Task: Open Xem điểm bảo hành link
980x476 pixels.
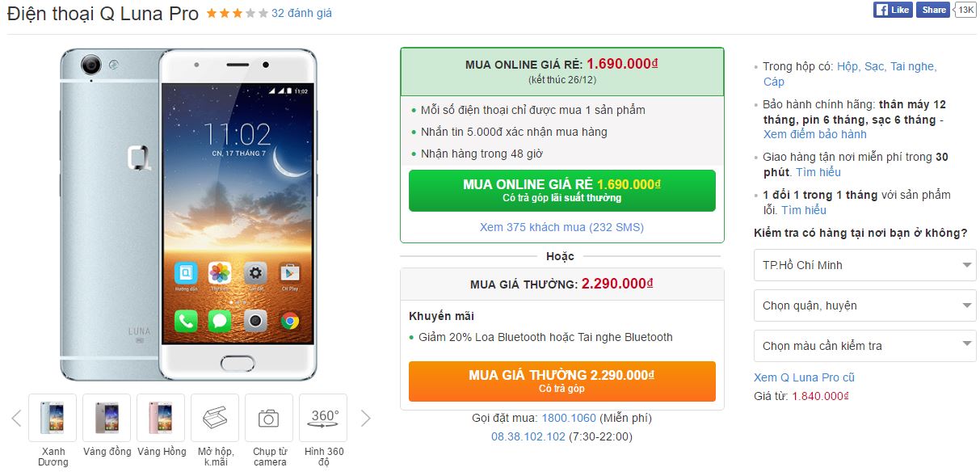Action: click(815, 134)
